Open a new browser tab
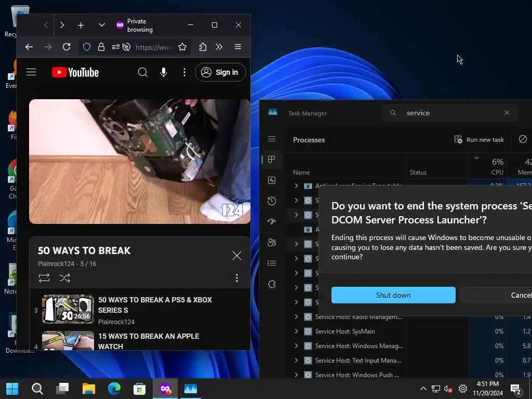The width and height of the screenshot is (532, 399). pyautogui.click(x=81, y=25)
